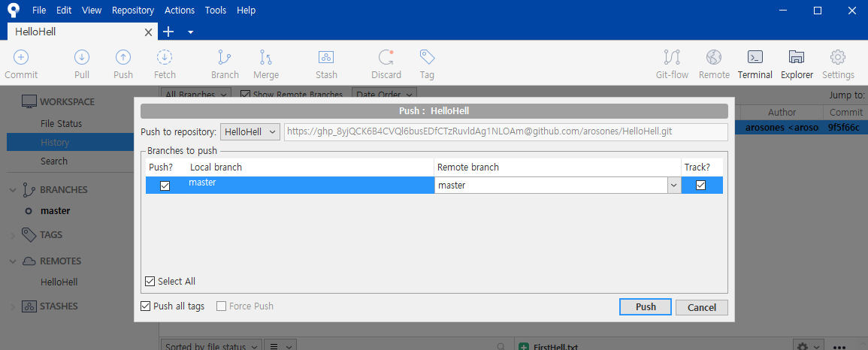Open the Repository menu
The width and height of the screenshot is (868, 350).
click(x=133, y=10)
